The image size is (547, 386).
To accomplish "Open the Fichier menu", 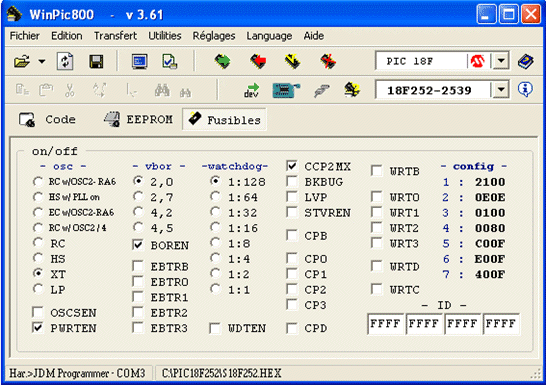I will click(x=25, y=36).
